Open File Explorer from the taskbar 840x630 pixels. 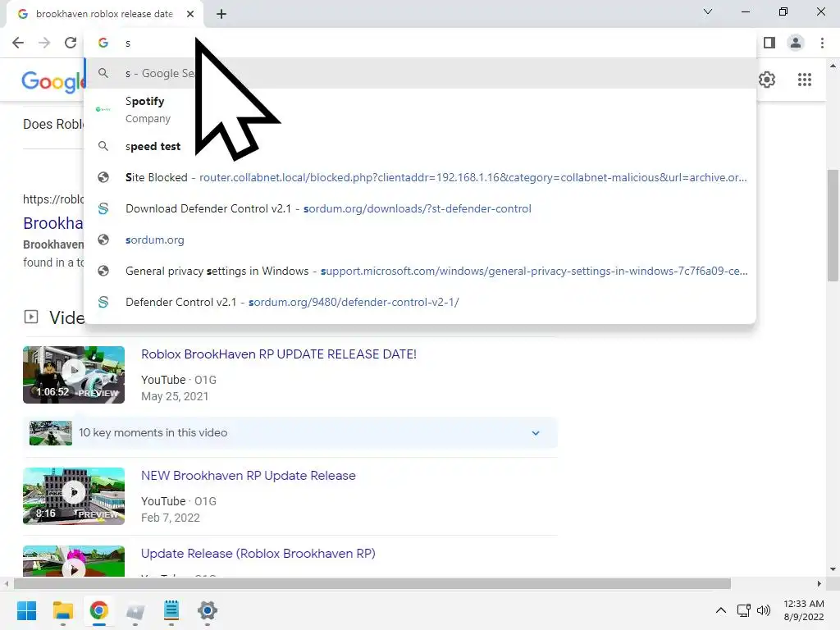point(62,610)
